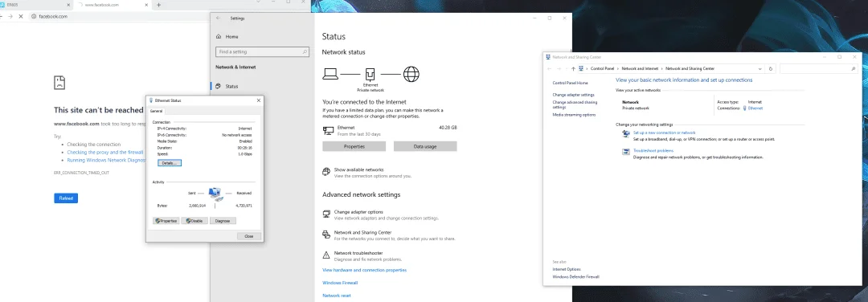The width and height of the screenshot is (868, 302).
Task: Click the Control Panel search box
Action: tap(818, 68)
